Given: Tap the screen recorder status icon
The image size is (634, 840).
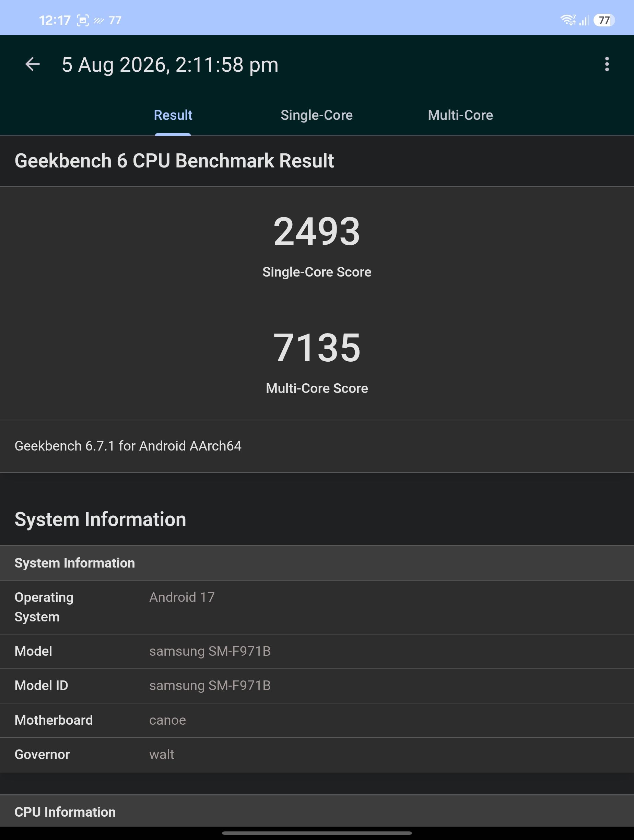Looking at the screenshot, I should point(83,20).
